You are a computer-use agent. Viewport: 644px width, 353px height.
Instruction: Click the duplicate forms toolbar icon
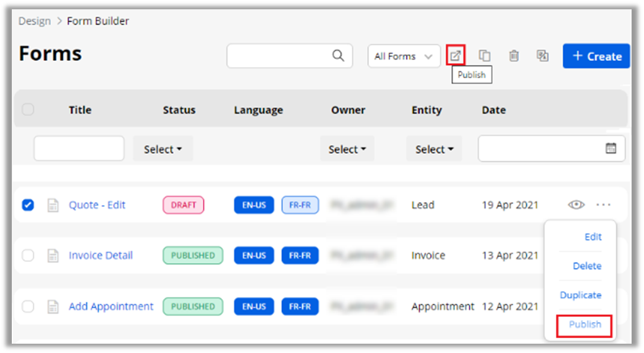pos(484,56)
